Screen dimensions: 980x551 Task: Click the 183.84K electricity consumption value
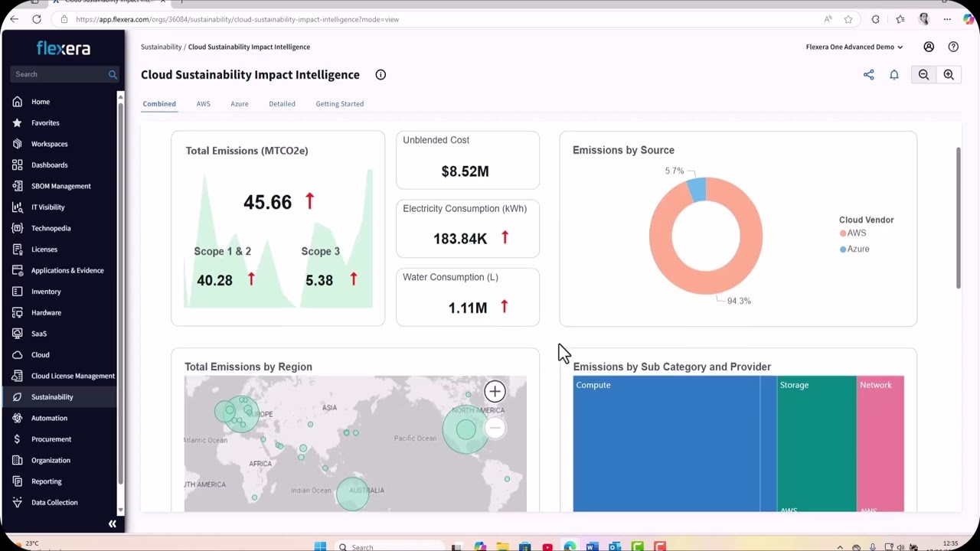click(460, 239)
